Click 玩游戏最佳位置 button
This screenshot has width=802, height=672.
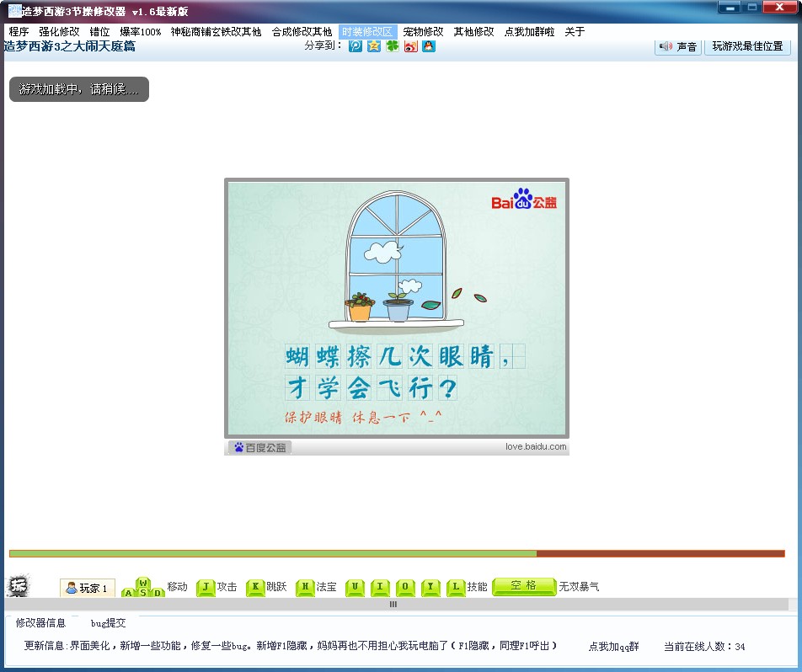click(x=747, y=46)
